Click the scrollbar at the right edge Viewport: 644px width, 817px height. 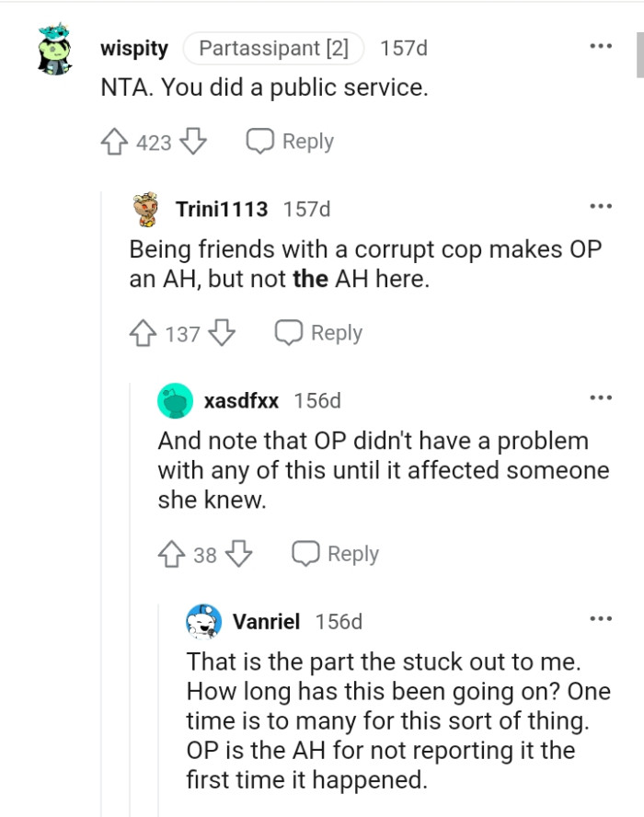coord(638,46)
